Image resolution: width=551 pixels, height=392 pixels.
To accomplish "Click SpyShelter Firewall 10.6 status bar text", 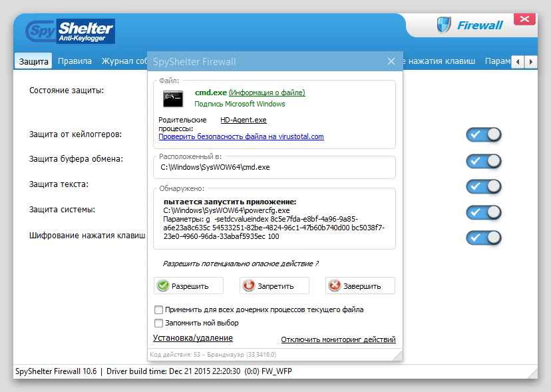I will tap(56, 371).
